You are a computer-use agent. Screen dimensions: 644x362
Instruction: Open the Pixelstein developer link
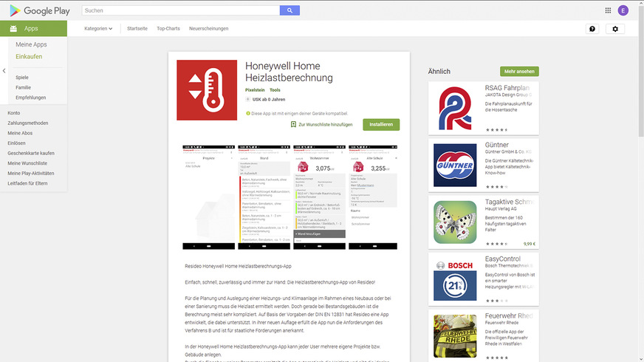coord(254,90)
